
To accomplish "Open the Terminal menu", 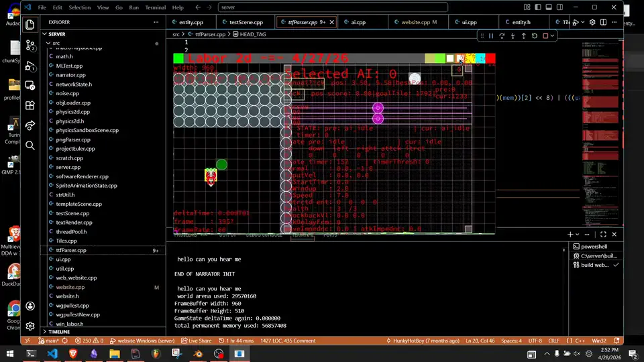I will pyautogui.click(x=155, y=7).
